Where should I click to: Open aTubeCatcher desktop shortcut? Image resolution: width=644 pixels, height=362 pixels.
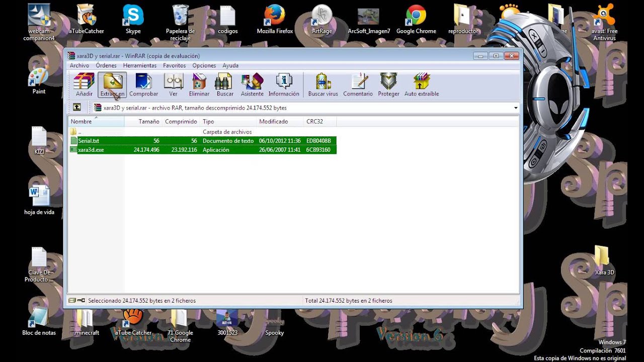(x=87, y=19)
